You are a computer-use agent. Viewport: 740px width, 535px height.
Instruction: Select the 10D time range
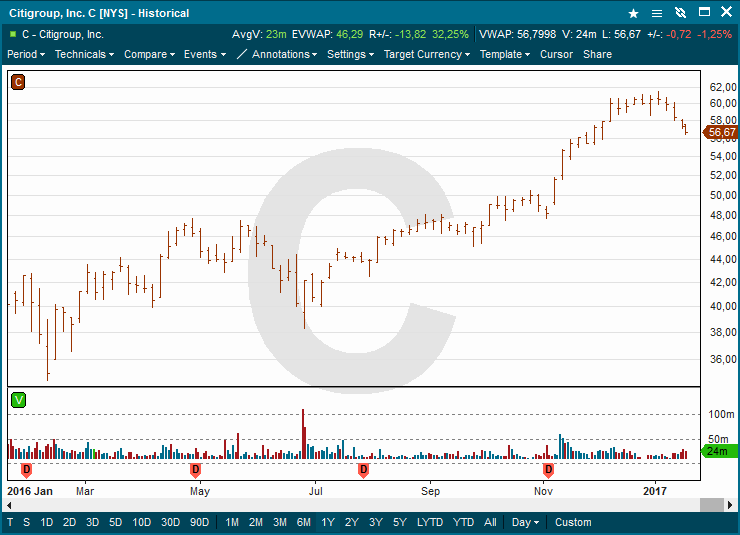tap(142, 522)
